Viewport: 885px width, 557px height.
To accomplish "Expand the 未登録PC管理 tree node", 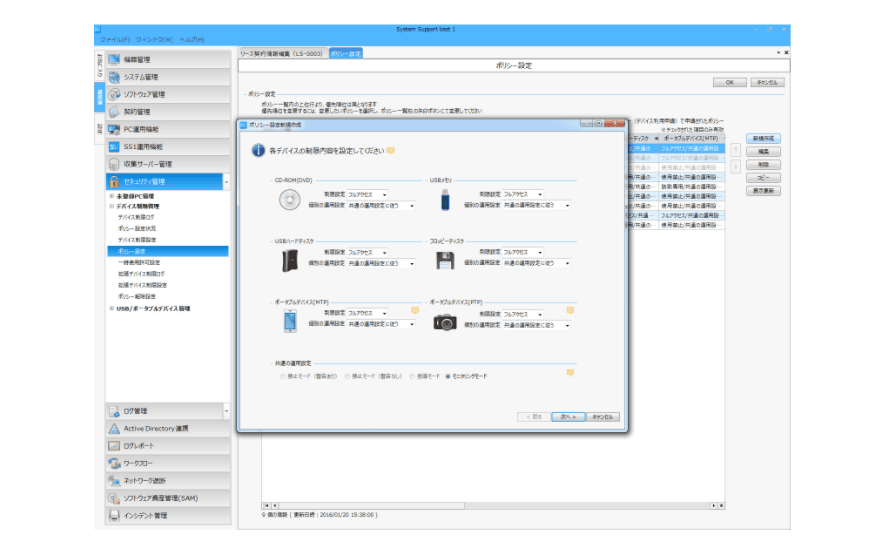I will (112, 196).
